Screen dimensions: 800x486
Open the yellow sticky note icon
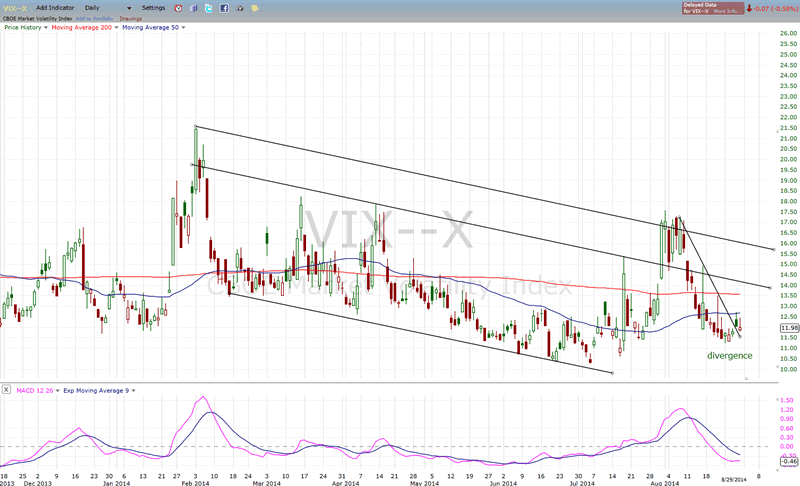tap(255, 8)
